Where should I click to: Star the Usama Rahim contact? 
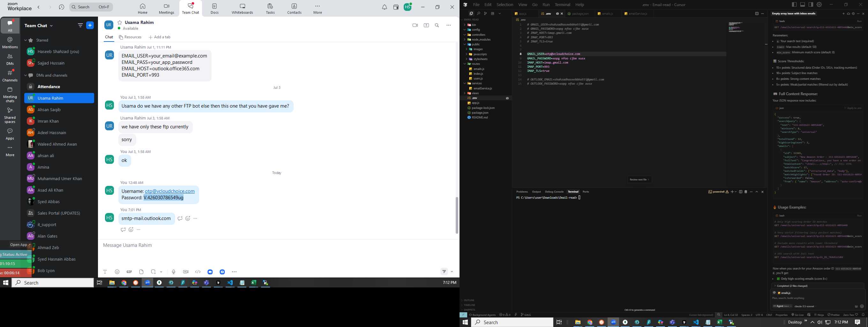pyautogui.click(x=120, y=22)
